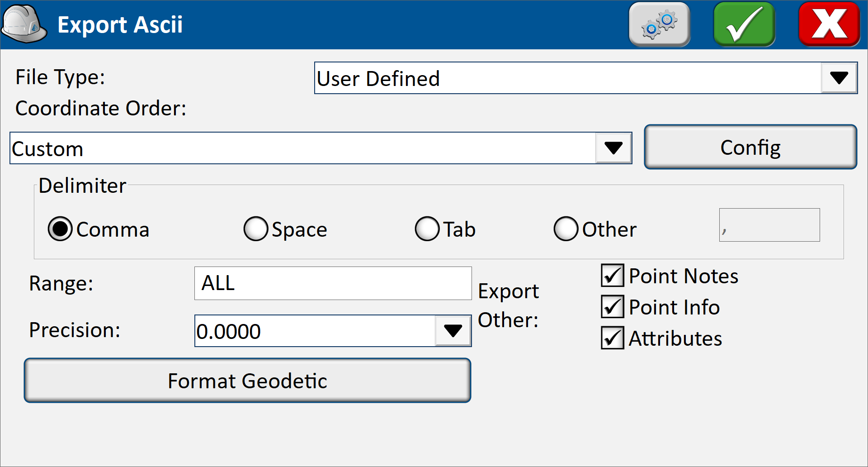Click the Coordinate Order label
Screen dimensions: 868x467
pyautogui.click(x=101, y=108)
